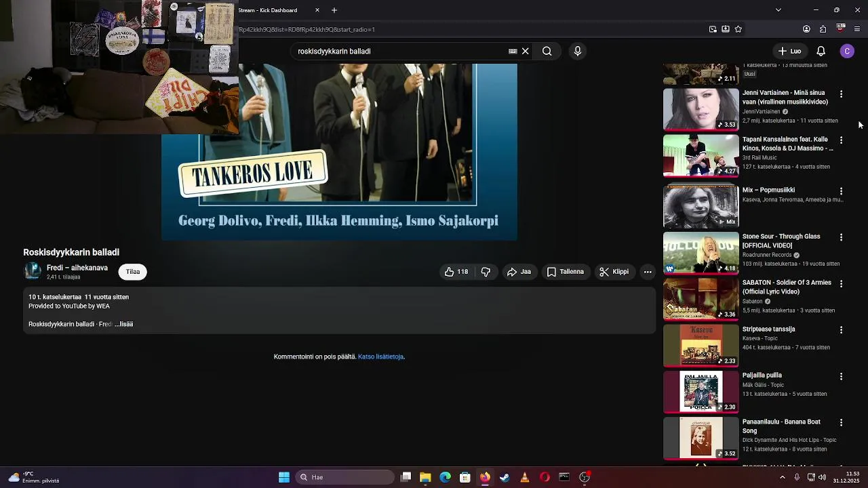
Task: Open options for Jenni Vartiainen video
Action: pyautogui.click(x=841, y=94)
